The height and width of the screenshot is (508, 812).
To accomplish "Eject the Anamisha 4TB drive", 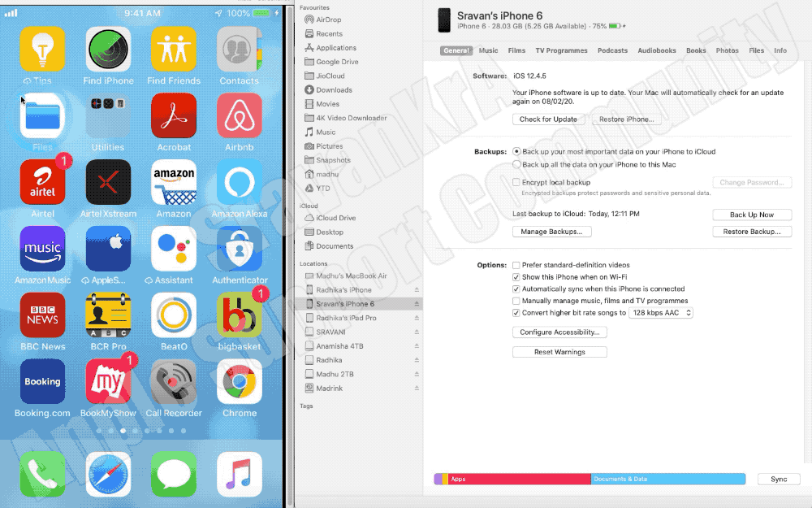I will click(417, 345).
